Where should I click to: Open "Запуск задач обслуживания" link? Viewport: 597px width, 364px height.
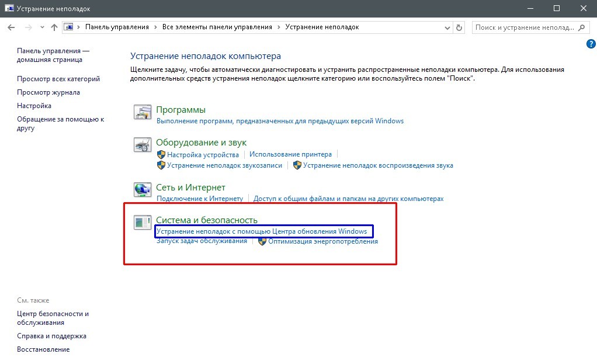(202, 241)
